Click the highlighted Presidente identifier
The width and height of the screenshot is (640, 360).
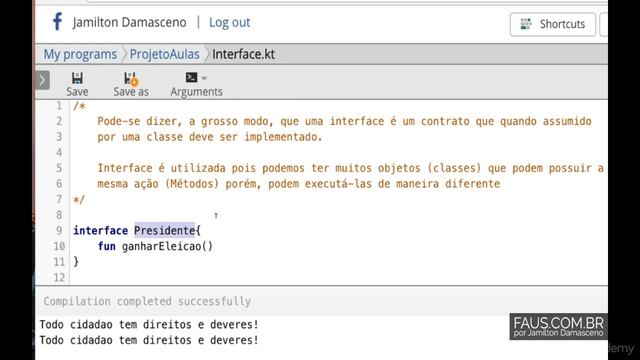[x=164, y=231]
